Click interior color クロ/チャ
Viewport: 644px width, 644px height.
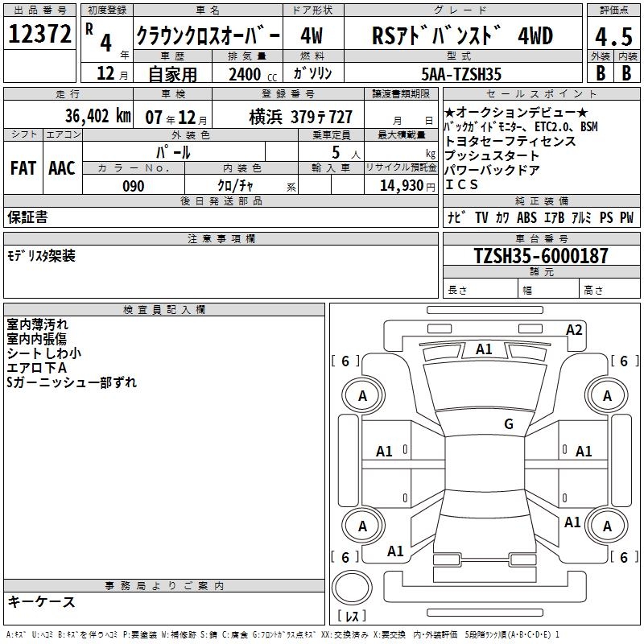coord(235,186)
